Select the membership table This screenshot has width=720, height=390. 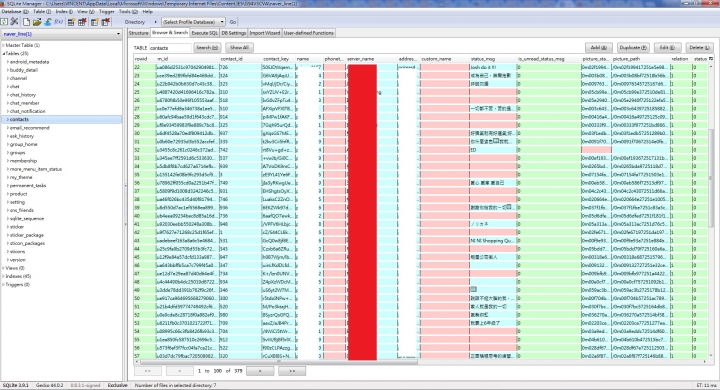tap(23, 161)
